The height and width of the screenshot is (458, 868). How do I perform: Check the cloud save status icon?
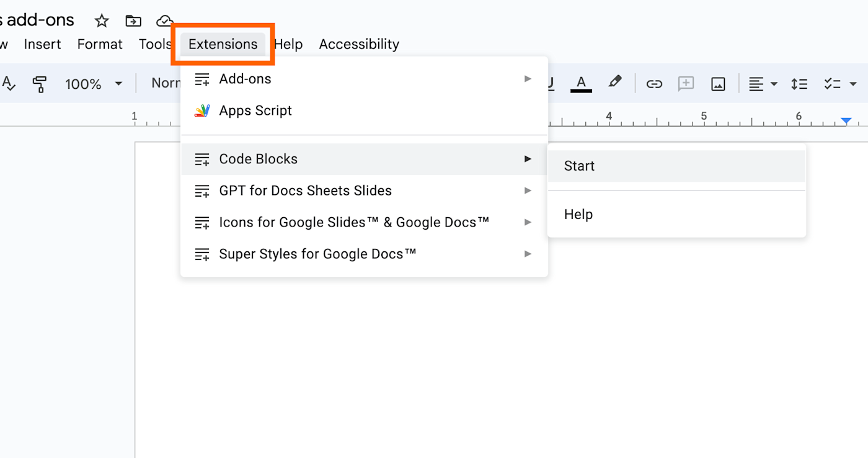tap(164, 21)
